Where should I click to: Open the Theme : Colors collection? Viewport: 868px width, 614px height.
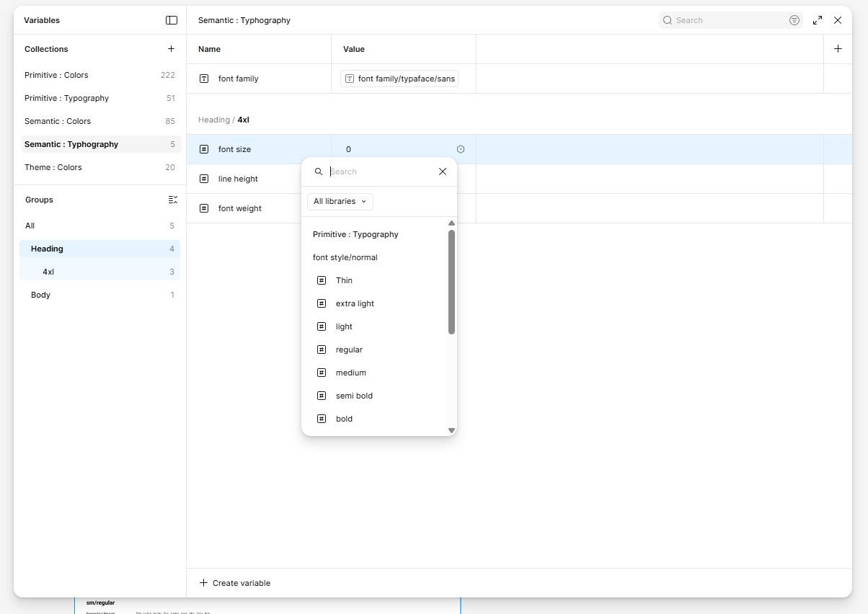click(x=53, y=167)
